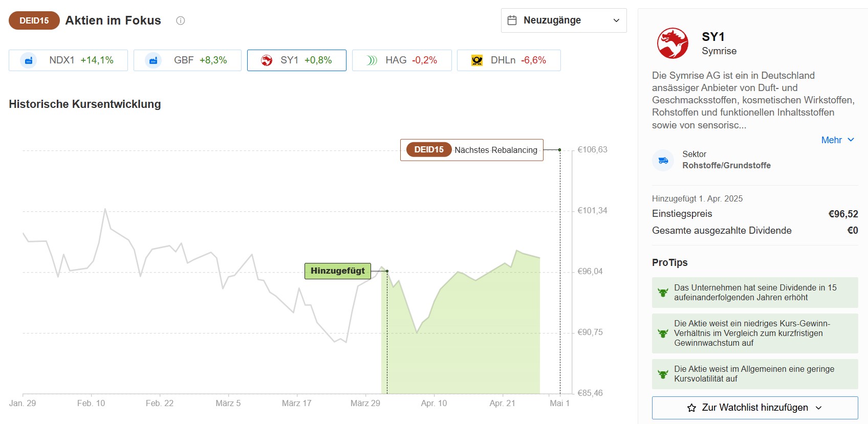868x424 pixels.
Task: Select the HAG -0,2% stock tab
Action: [402, 60]
